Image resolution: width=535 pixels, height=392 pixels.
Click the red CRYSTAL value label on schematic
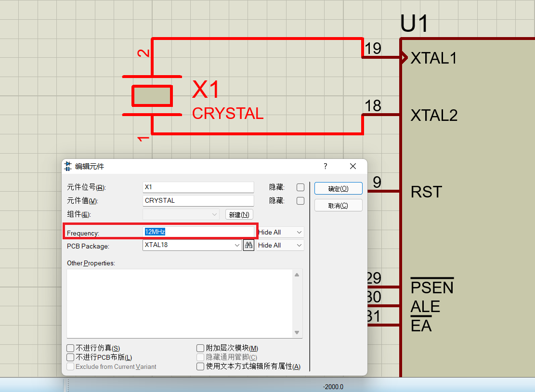(228, 114)
